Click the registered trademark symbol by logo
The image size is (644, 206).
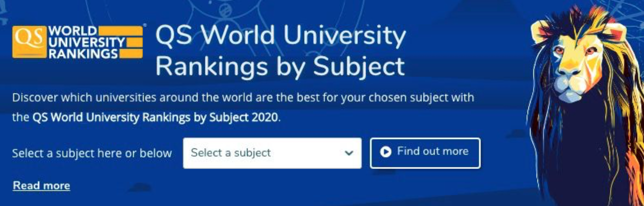coord(145,25)
